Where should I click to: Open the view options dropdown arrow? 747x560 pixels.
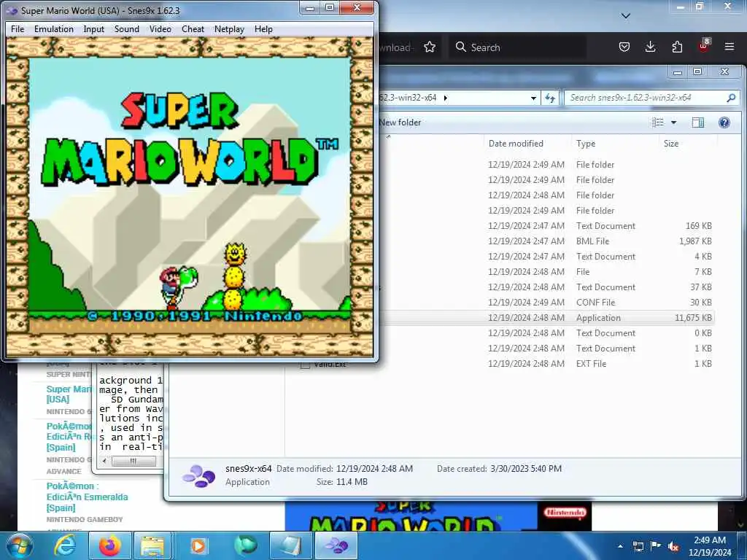tap(673, 122)
